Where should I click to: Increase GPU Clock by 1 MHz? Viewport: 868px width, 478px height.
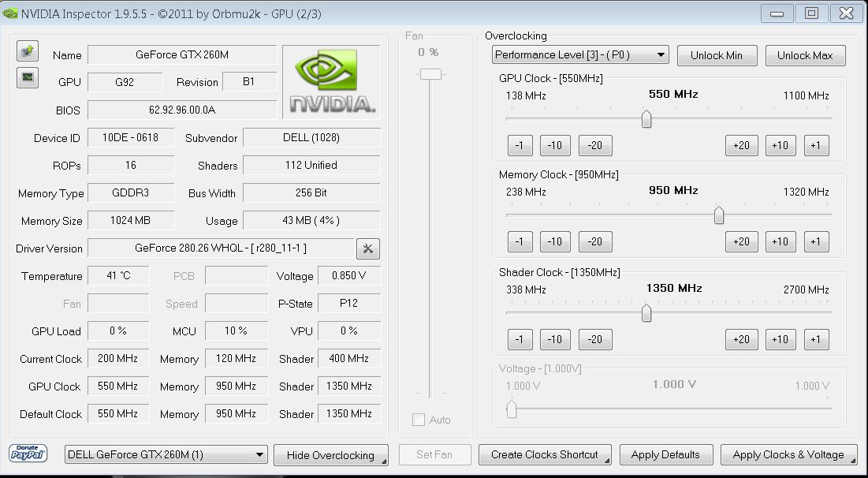816,145
